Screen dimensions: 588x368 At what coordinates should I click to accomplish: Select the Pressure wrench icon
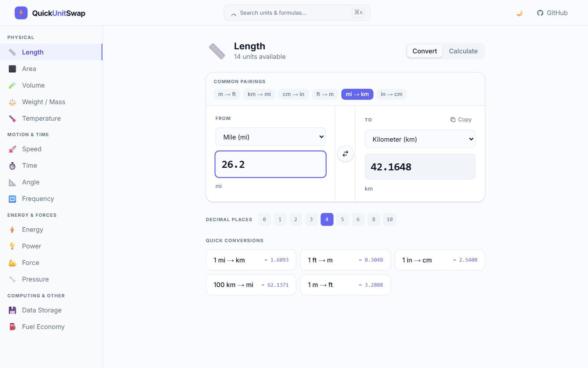[12, 279]
